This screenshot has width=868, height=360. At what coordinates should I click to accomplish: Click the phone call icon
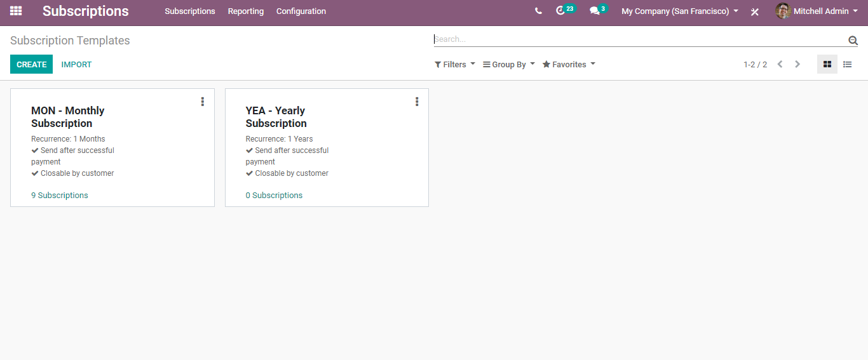pos(538,11)
